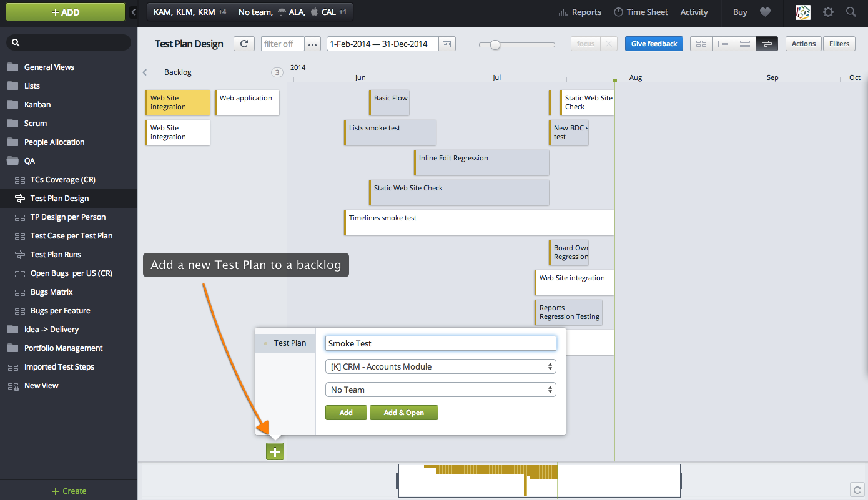Screen dimensions: 868x500
Task: Click the green plus to add a Test Plan
Action: [275, 451]
